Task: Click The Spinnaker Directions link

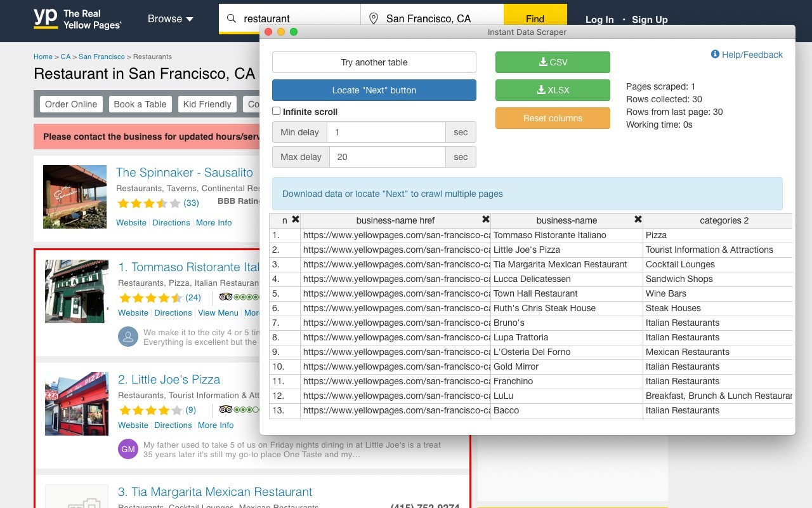Action: click(x=171, y=222)
